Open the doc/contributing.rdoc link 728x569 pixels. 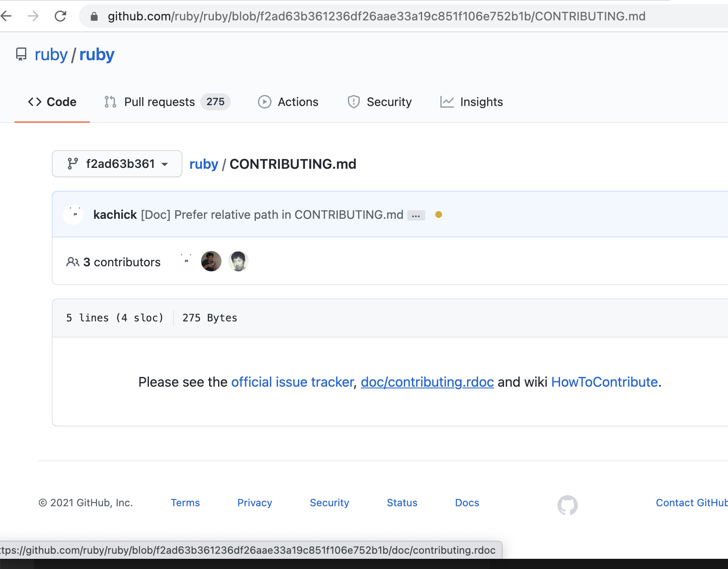coord(427,382)
